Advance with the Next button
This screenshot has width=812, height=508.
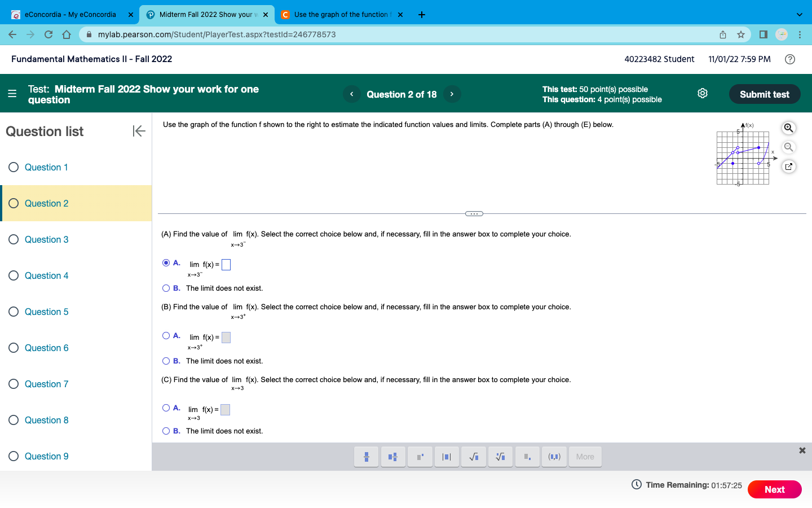click(774, 489)
